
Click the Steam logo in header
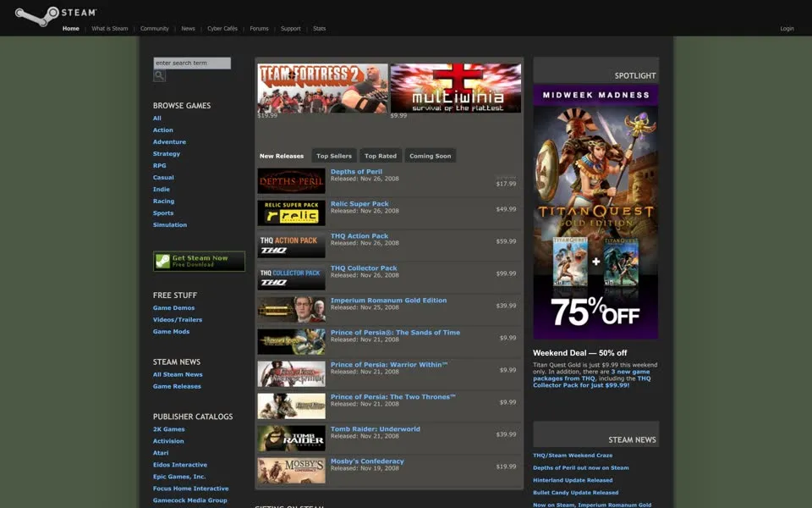tap(56, 15)
